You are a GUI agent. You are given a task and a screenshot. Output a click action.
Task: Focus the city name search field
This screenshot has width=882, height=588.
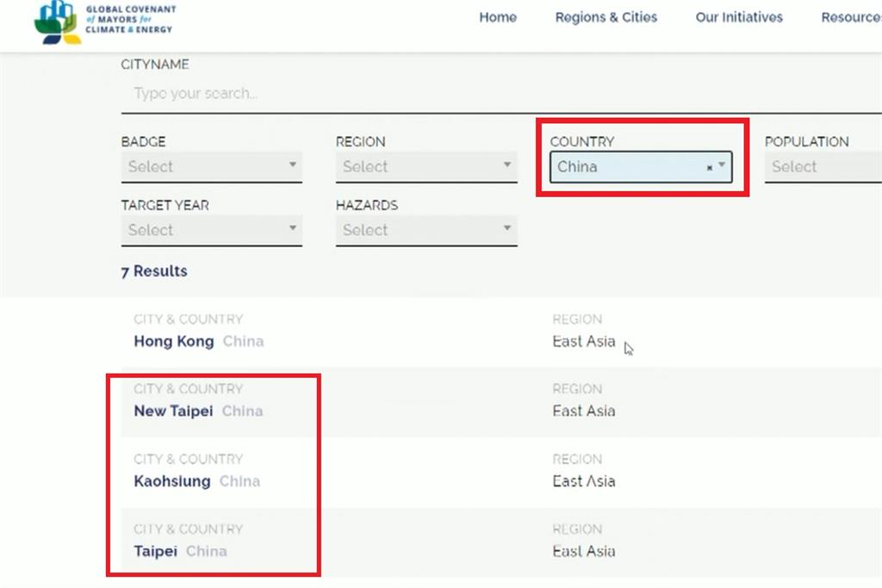pyautogui.click(x=501, y=93)
